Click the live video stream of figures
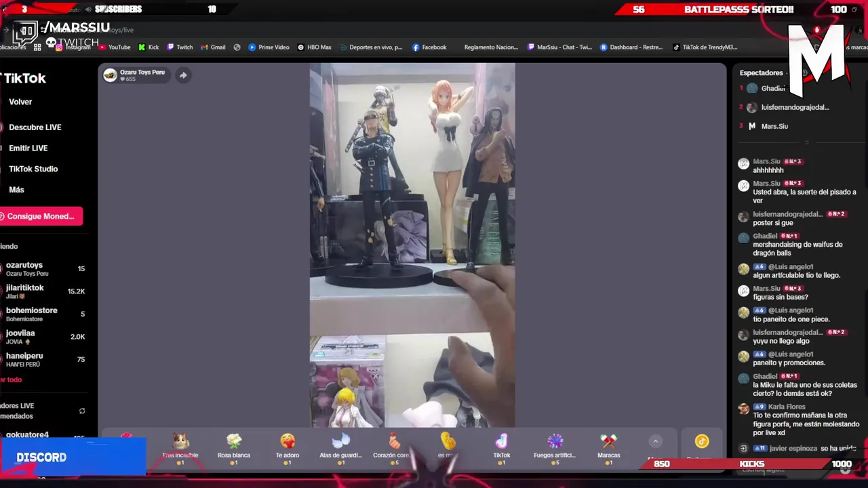The height and width of the screenshot is (488, 868). tap(412, 245)
